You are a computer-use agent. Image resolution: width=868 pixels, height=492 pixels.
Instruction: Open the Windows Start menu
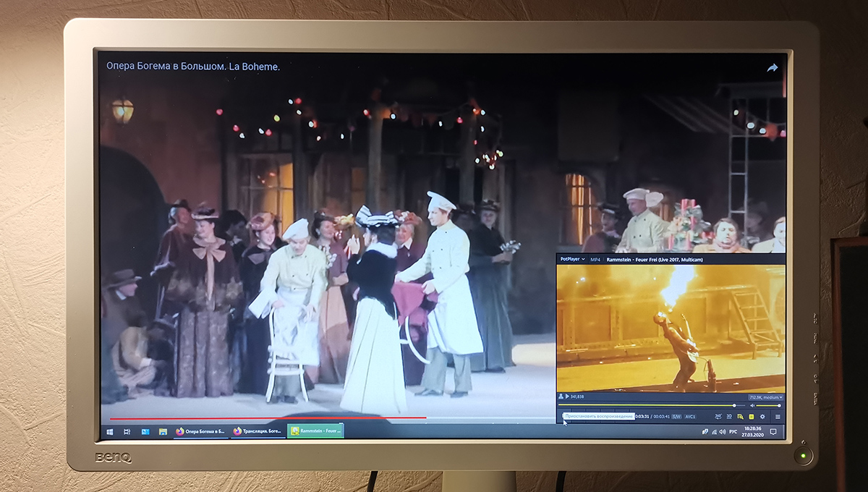tap(110, 431)
